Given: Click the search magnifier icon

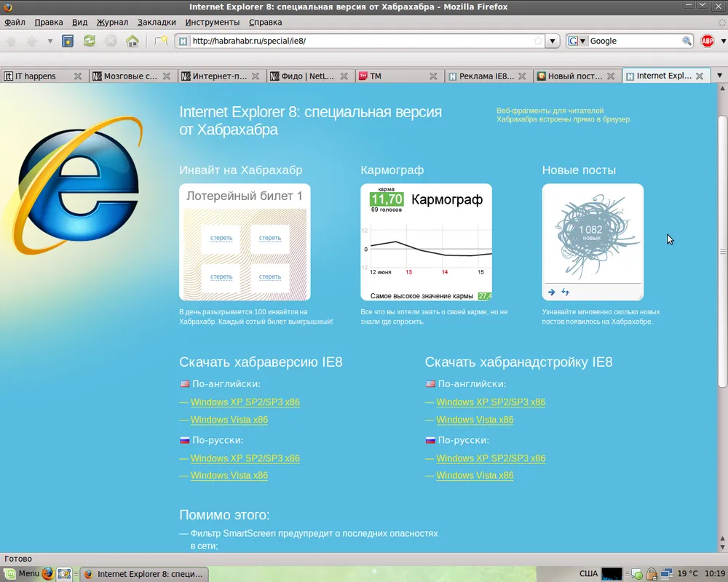Looking at the screenshot, I should click(x=687, y=41).
